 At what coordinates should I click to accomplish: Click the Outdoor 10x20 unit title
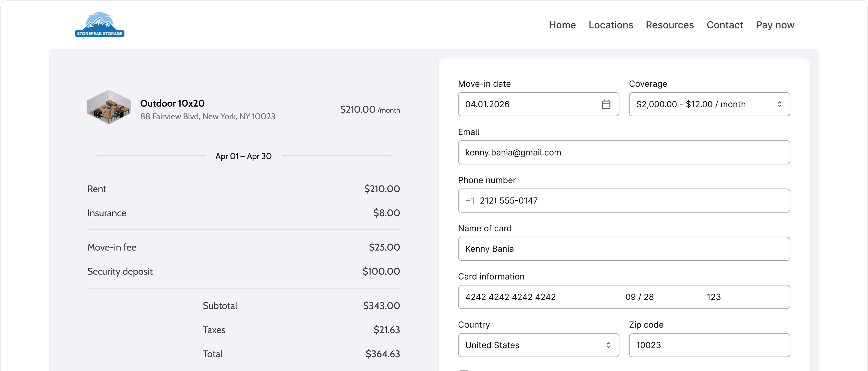click(172, 103)
